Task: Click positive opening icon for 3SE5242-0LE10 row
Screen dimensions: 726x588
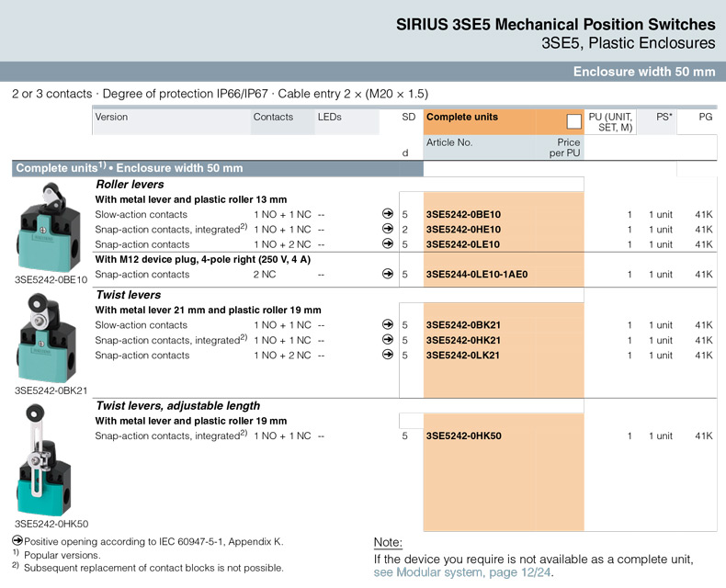Action: (388, 244)
